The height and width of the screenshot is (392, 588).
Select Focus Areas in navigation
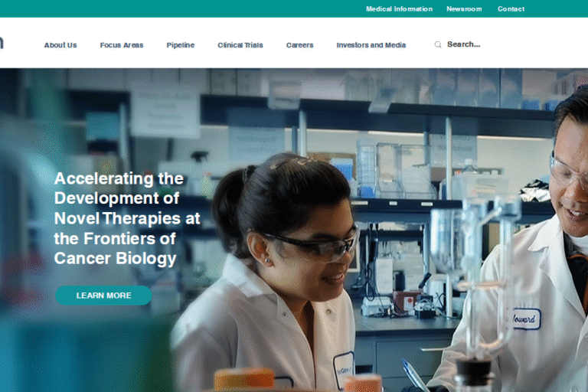click(x=122, y=45)
